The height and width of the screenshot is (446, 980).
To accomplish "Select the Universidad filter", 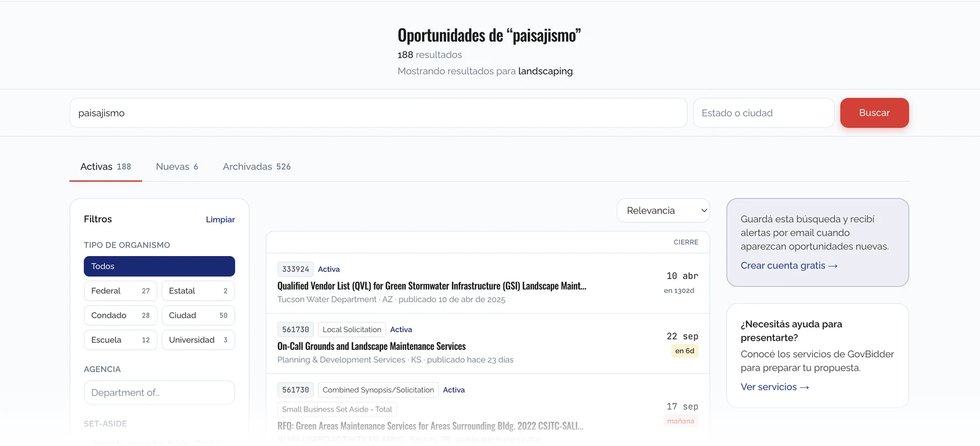I will (198, 340).
